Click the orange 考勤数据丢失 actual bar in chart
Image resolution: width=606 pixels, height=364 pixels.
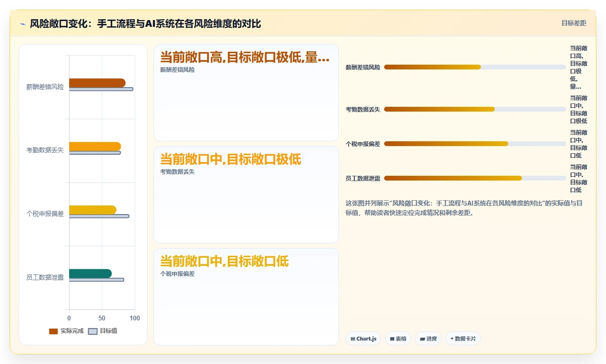(95, 147)
